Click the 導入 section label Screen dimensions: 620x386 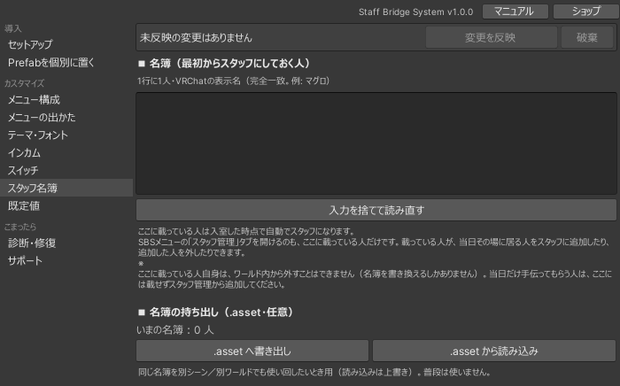click(13, 28)
